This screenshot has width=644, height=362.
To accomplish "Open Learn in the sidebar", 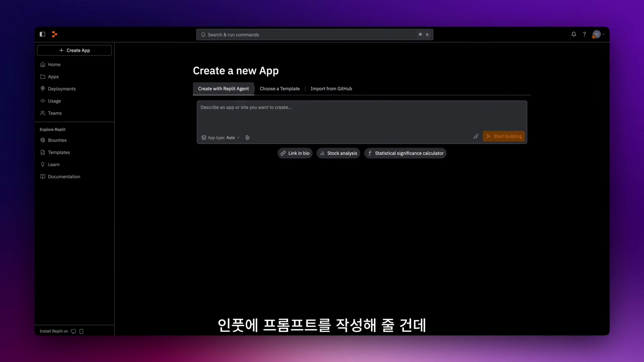I will click(74, 165).
